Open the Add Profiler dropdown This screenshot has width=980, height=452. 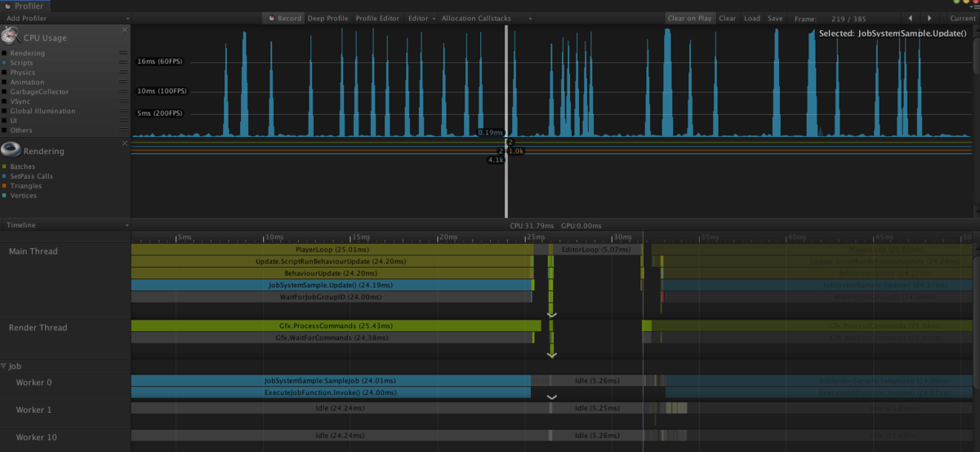[66, 18]
